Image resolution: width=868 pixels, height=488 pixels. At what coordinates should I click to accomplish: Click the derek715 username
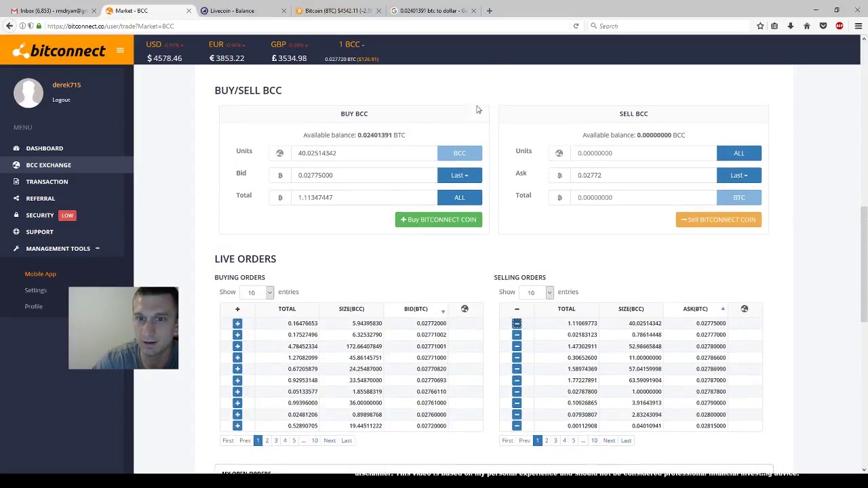[66, 85]
